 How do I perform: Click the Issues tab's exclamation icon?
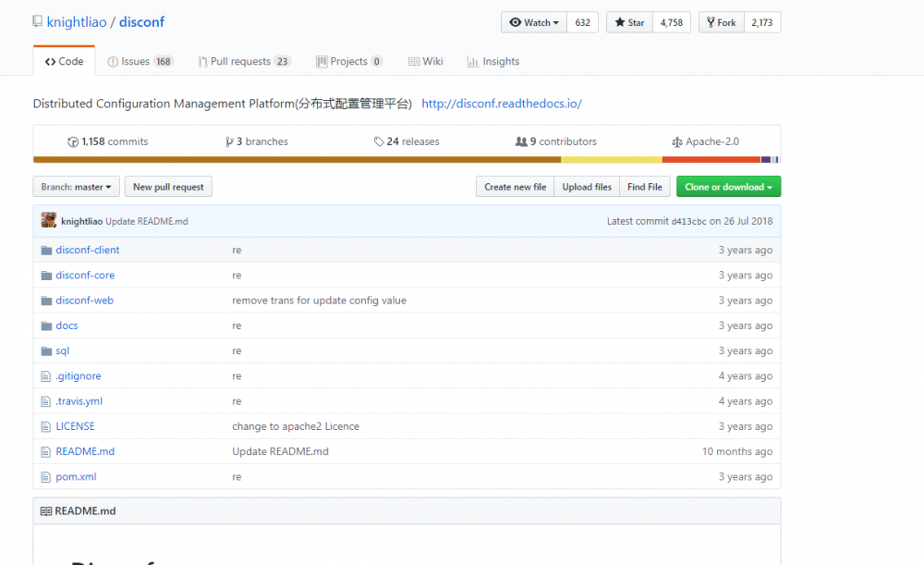[113, 61]
